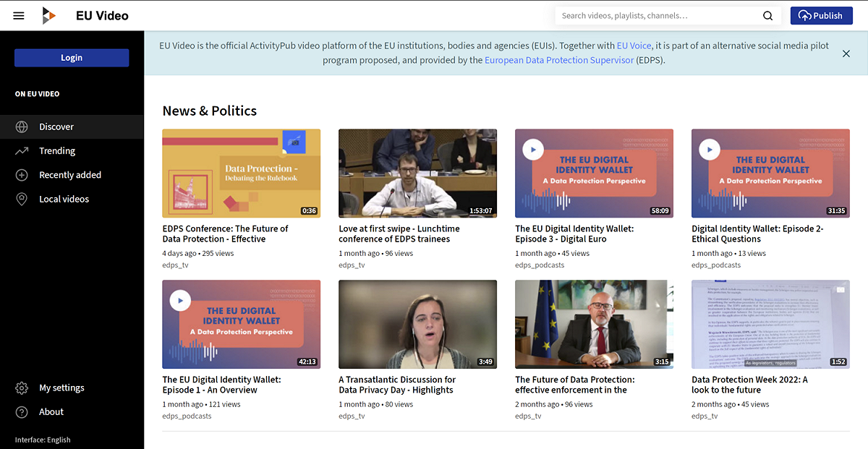This screenshot has width=868, height=449.
Task: Click title 'Data Protection Week 2022: A look to the future'
Action: [749, 385]
